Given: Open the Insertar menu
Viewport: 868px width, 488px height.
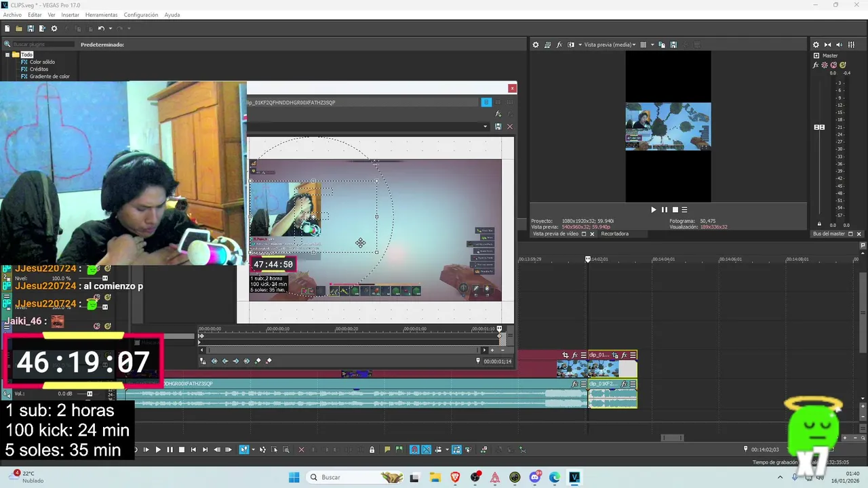Looking at the screenshot, I should click(x=71, y=15).
